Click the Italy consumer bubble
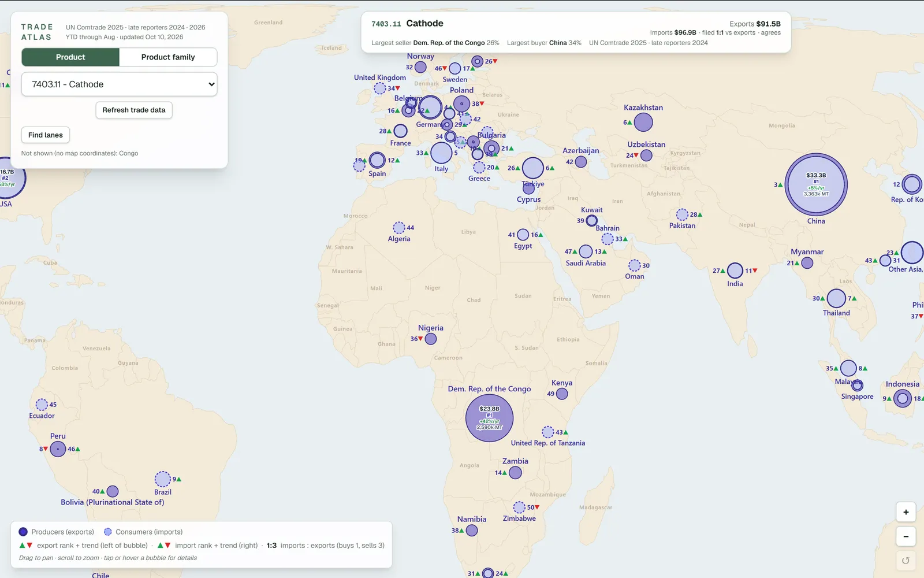This screenshot has height=578, width=924. (x=441, y=153)
